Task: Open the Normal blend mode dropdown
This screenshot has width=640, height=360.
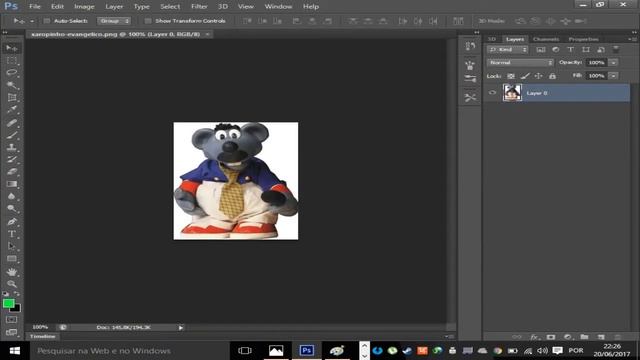Action: (x=520, y=63)
